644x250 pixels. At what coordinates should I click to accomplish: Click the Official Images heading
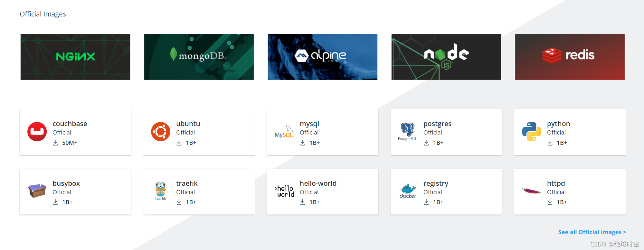coord(43,14)
